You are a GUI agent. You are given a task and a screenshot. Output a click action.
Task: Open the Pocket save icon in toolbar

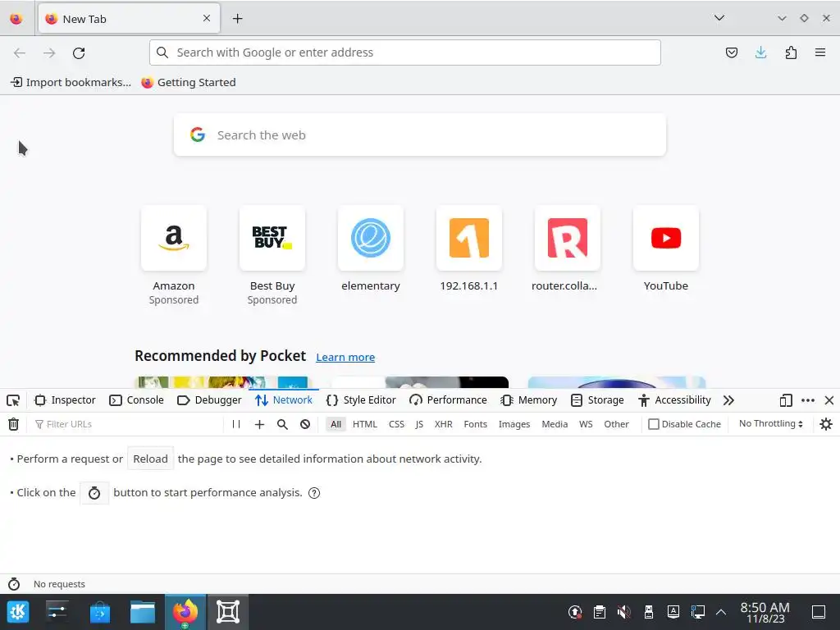click(x=731, y=52)
